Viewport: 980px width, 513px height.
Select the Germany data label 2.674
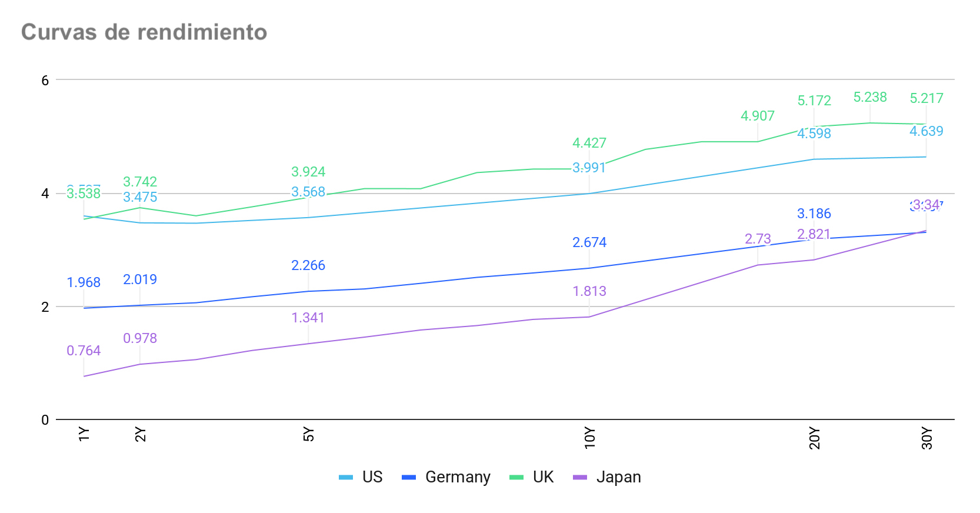(x=589, y=242)
